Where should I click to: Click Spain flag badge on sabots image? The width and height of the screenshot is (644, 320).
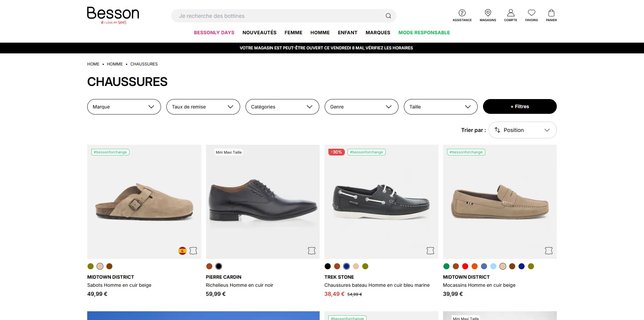click(x=182, y=250)
